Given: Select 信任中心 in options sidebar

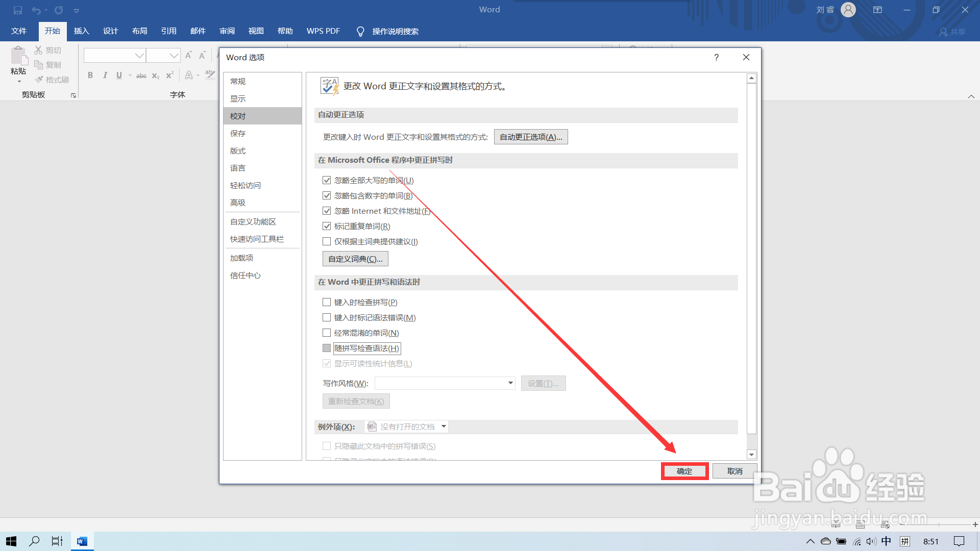Looking at the screenshot, I should (x=262, y=275).
